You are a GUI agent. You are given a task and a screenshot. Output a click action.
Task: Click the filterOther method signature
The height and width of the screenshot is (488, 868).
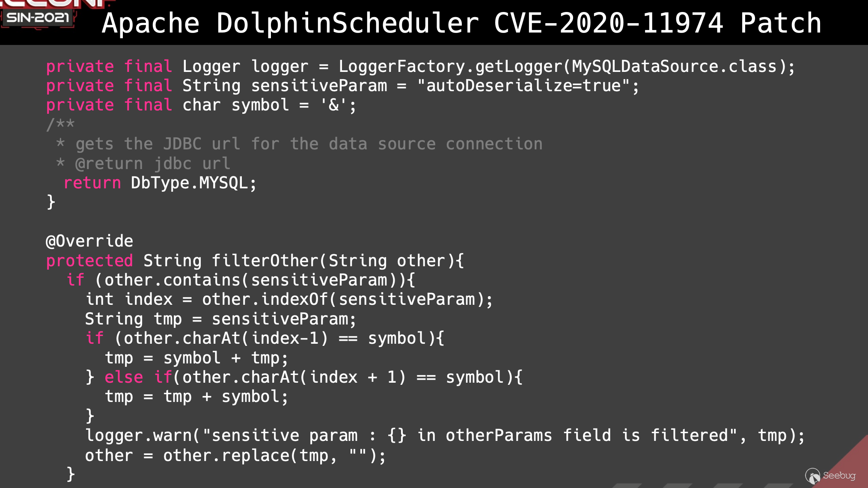coord(255,261)
